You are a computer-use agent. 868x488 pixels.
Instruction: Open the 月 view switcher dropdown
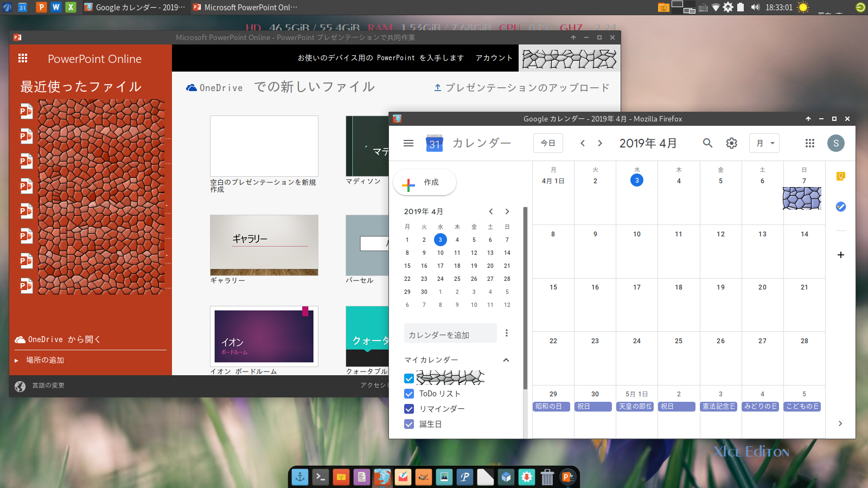pos(764,143)
